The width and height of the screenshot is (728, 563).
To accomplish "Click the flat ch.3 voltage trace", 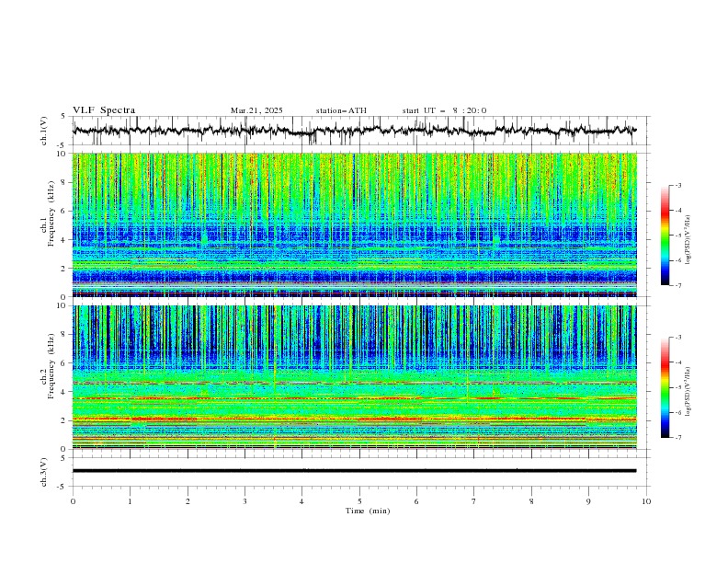I will pos(355,471).
